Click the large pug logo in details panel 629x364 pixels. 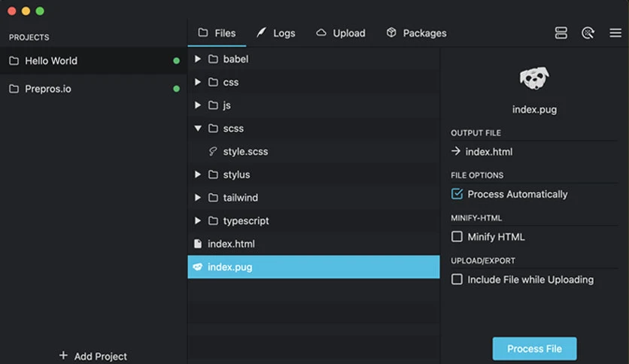click(534, 78)
